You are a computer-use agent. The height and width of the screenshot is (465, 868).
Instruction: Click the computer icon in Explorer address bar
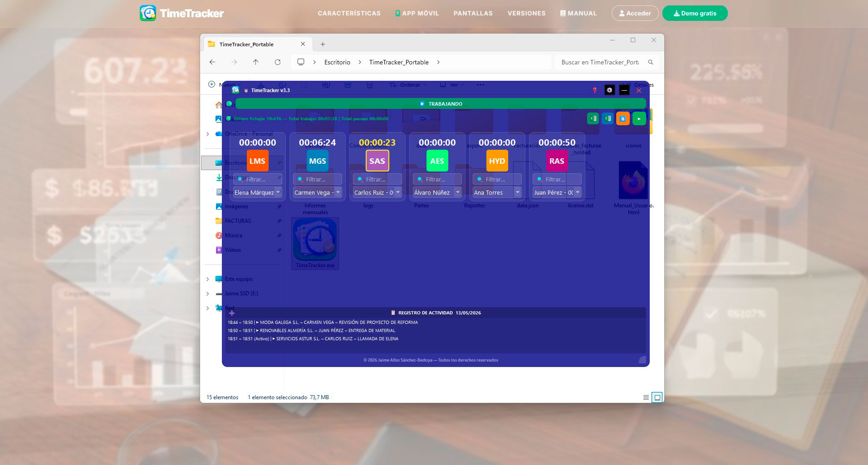[x=301, y=62]
